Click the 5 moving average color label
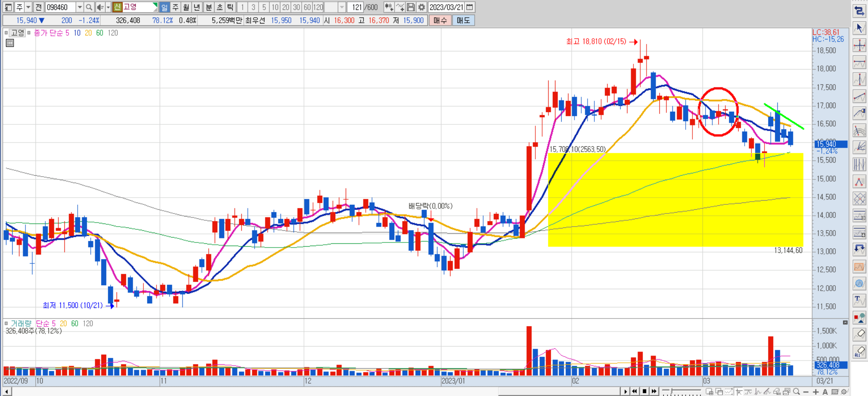This screenshot has height=396, width=868. click(x=67, y=33)
